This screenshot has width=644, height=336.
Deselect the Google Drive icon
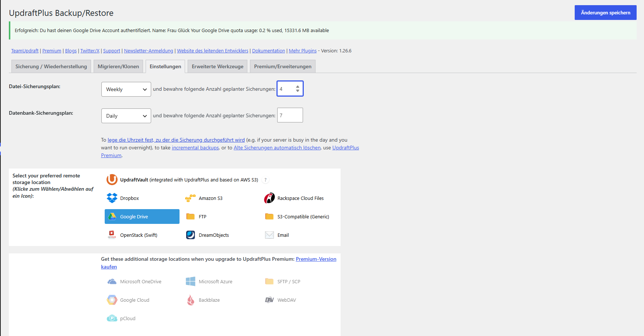(x=112, y=217)
